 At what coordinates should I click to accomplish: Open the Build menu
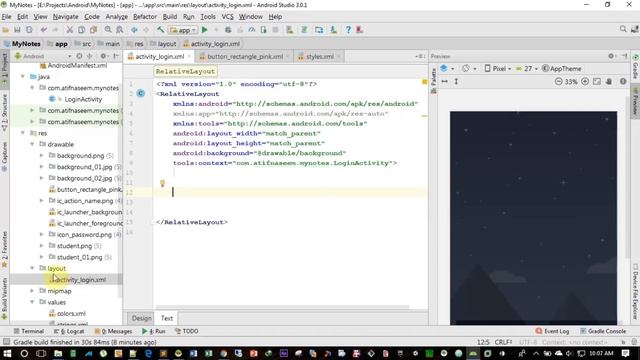click(170, 17)
